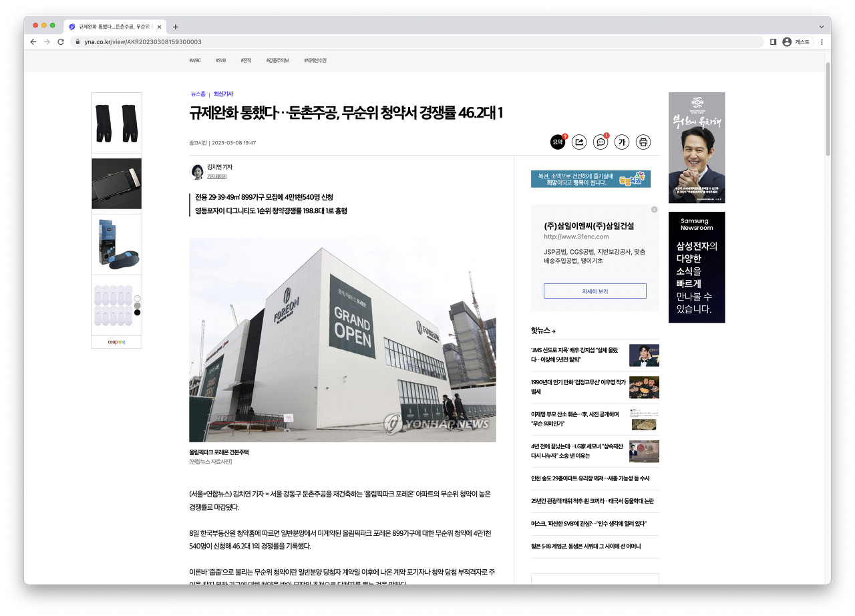Click the 올림픽파크 포레온 견본주택 caption
This screenshot has width=855, height=616.
[x=218, y=452]
